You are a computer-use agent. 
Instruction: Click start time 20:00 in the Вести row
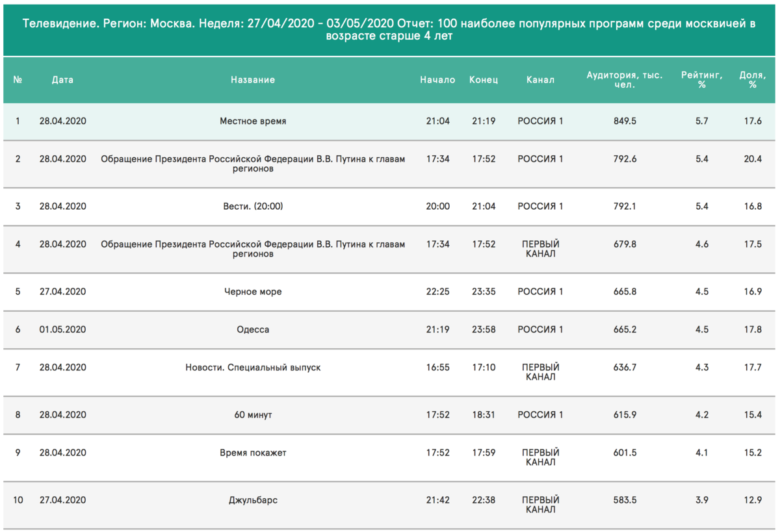(x=437, y=207)
